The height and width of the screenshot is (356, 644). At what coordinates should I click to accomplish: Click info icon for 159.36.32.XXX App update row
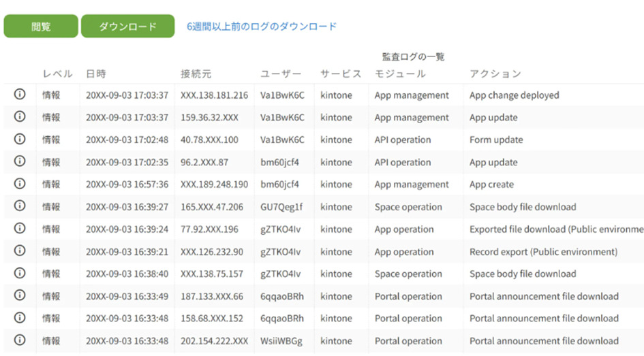20,117
